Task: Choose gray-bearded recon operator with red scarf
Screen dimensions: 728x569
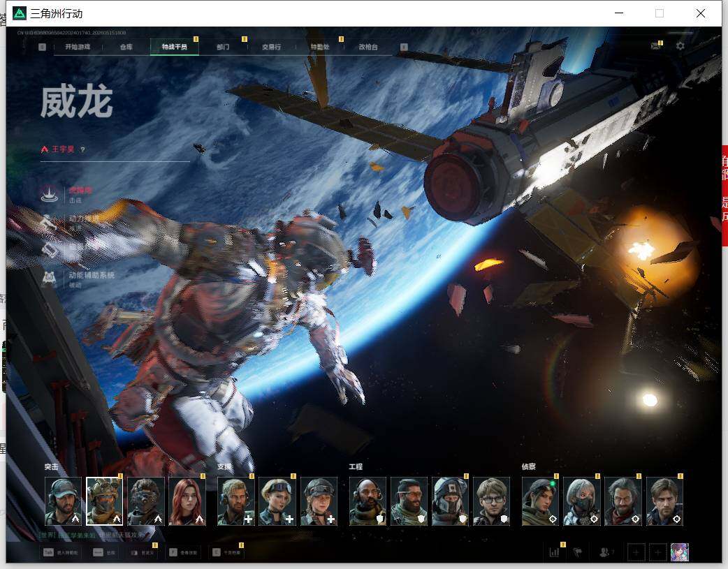Action: [x=623, y=501]
